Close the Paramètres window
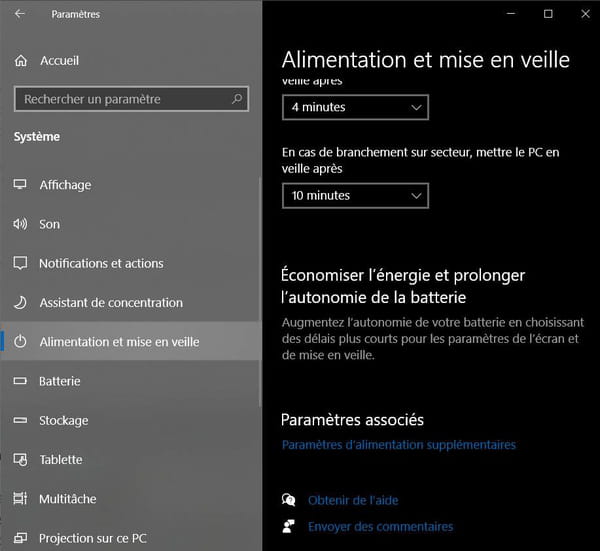 (585, 14)
